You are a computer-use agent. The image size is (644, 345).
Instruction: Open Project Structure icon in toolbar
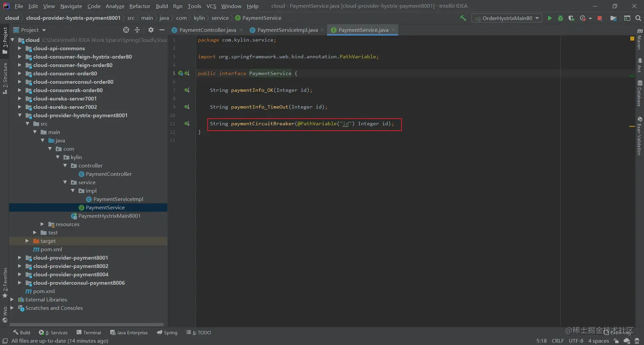(613, 18)
